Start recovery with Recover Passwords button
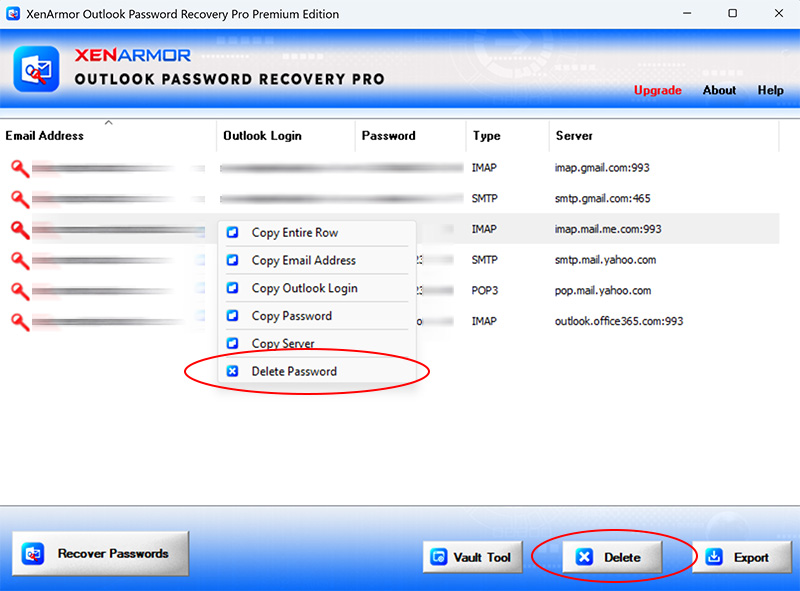Viewport: 800px width, 591px height. [x=101, y=554]
